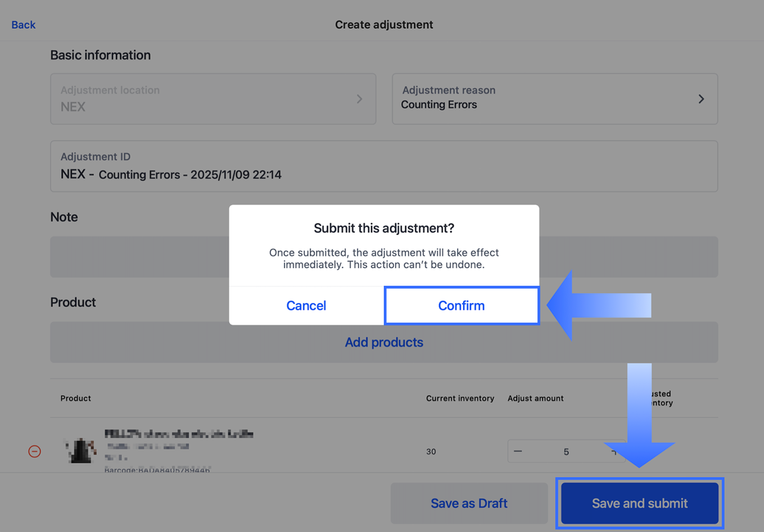Click Save as Draft
Image resolution: width=764 pixels, height=532 pixels.
[x=469, y=503]
